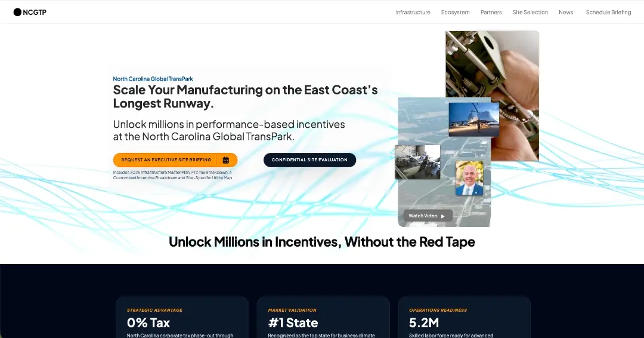The height and width of the screenshot is (338, 644).
Task: Click Schedule Briefing in the header
Action: click(608, 13)
